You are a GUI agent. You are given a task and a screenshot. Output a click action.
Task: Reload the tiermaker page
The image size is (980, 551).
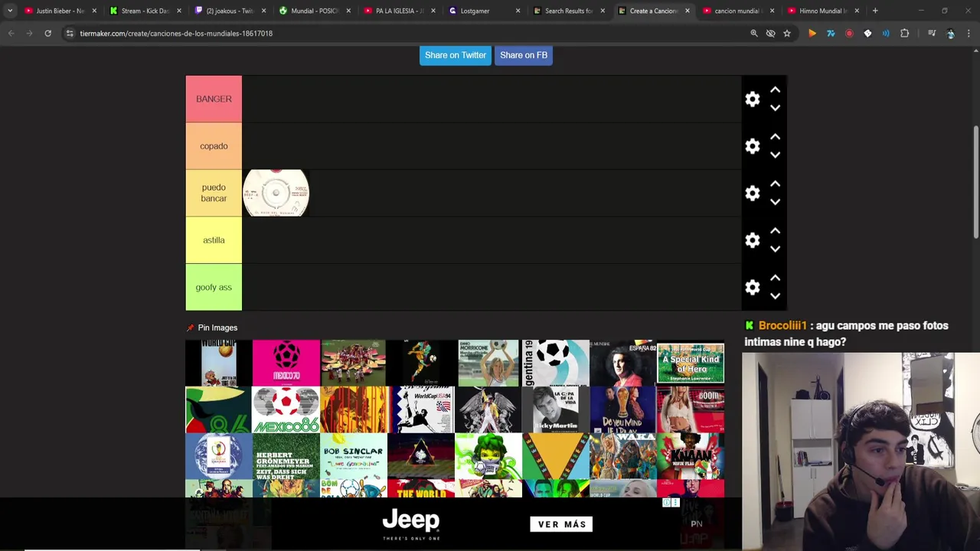[x=47, y=34]
